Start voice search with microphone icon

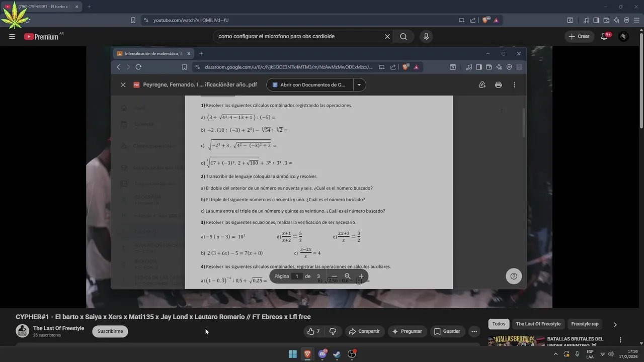426,36
